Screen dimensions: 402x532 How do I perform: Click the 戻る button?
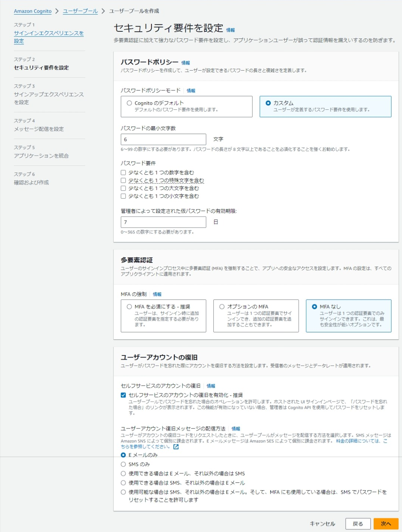click(x=358, y=524)
